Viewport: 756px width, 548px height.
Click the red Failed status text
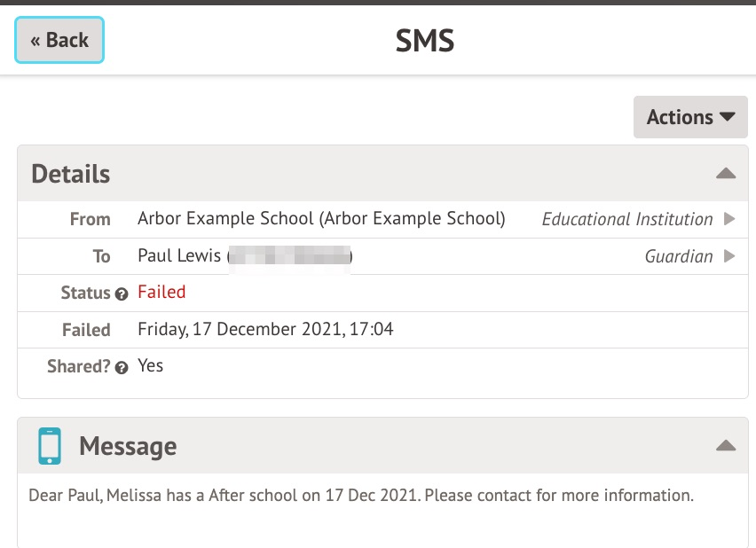161,292
